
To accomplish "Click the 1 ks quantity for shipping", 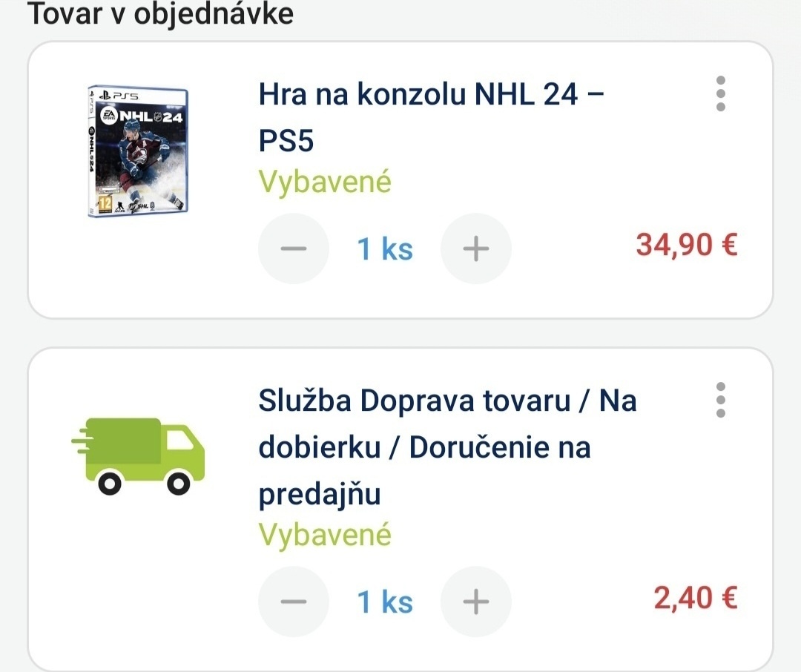I will coord(384,601).
